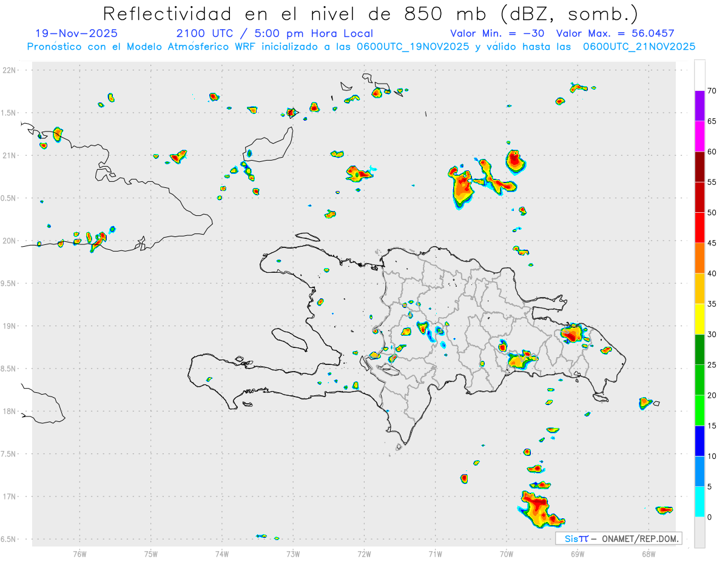Screen dimensions: 728x562
Task: Click the '68W' longitude axis label
Action: (648, 554)
